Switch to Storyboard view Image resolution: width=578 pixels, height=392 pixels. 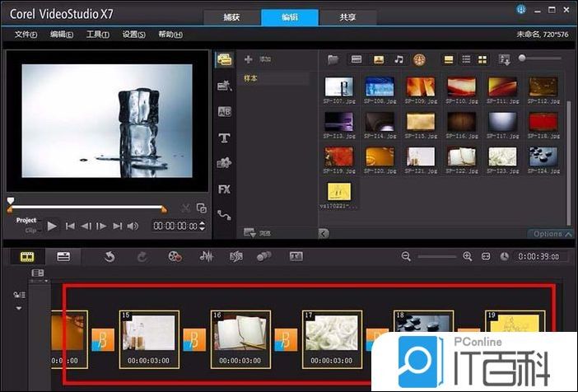coord(27,257)
